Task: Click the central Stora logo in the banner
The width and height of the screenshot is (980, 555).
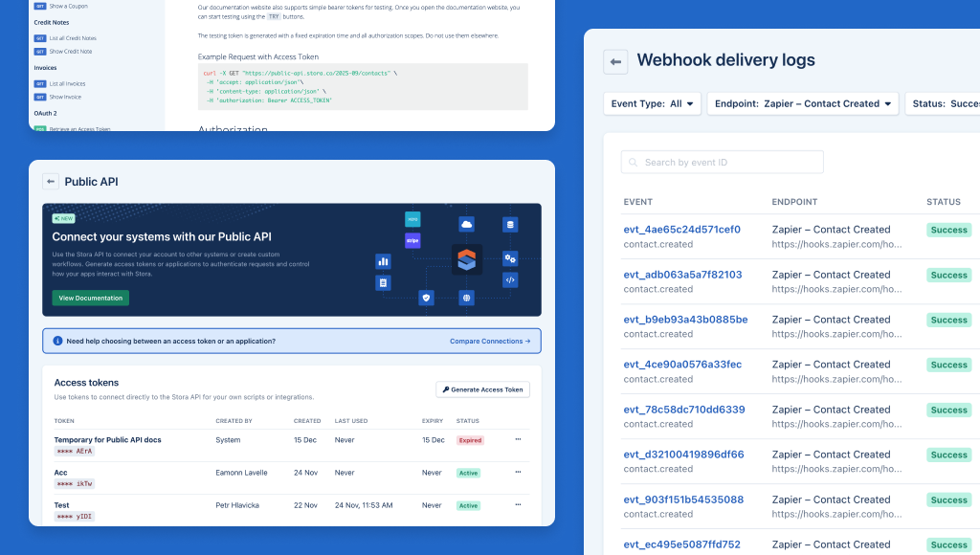Action: (467, 259)
